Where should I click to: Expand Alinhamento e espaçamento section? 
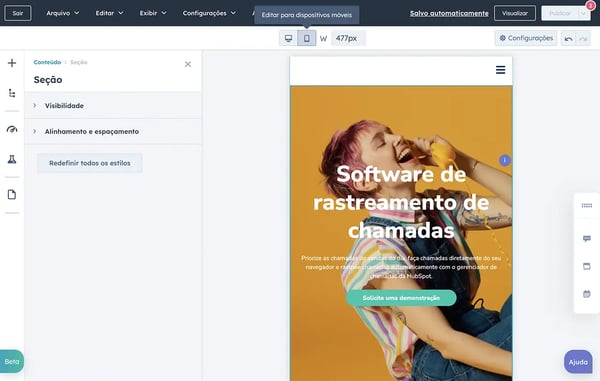point(112,131)
